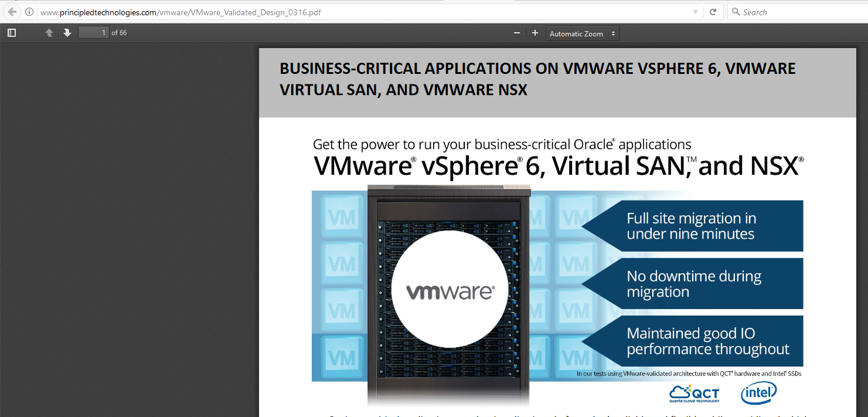The width and height of the screenshot is (868, 417).
Task: Click the QCT cloud logo
Action: 694,394
